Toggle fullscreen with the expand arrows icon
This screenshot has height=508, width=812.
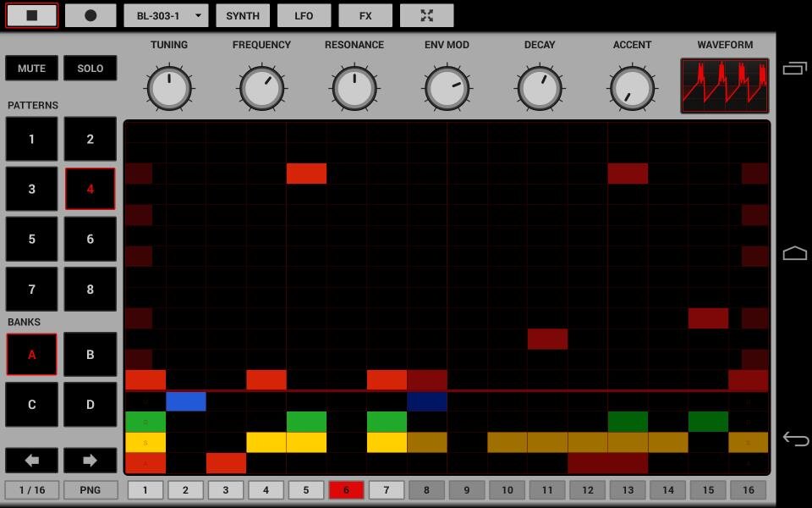coord(426,15)
